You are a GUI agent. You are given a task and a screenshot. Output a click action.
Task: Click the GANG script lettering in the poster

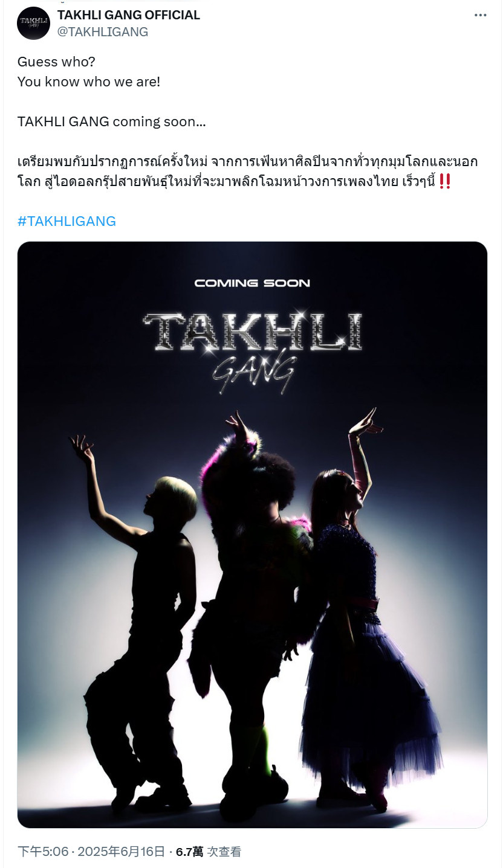coord(254,374)
